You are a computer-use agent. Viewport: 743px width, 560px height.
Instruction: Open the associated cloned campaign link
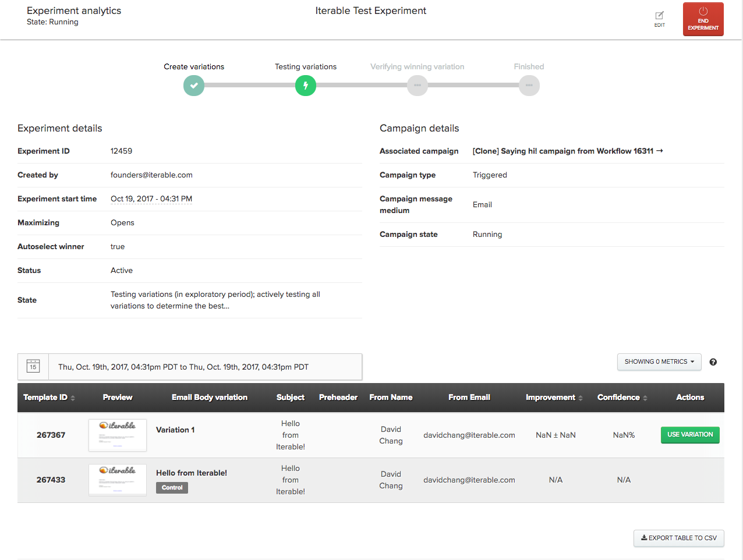click(568, 151)
